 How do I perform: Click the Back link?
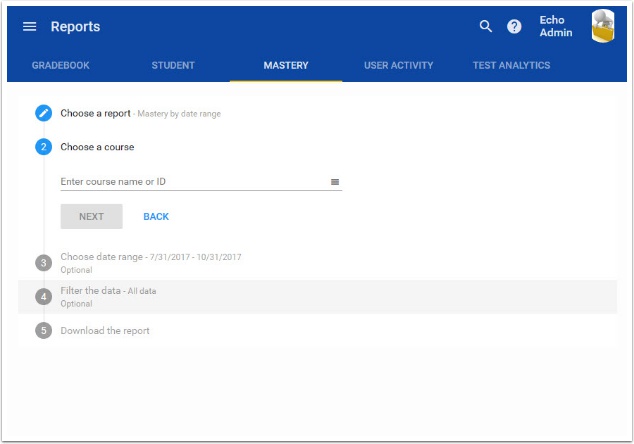click(156, 217)
